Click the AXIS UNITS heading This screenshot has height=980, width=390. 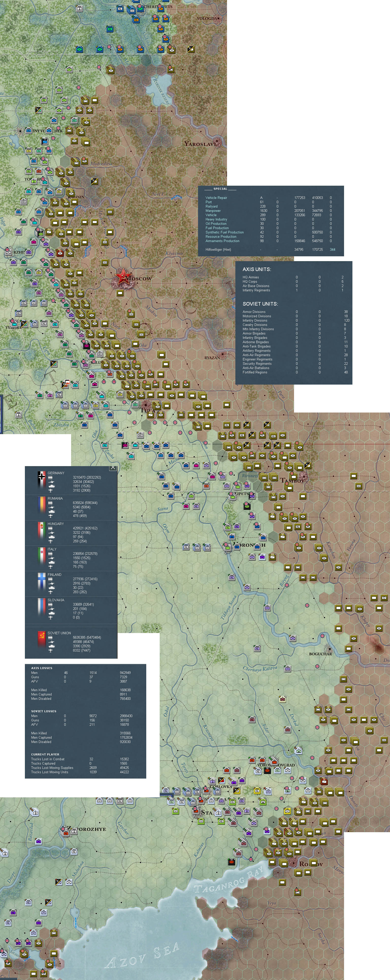point(257,269)
